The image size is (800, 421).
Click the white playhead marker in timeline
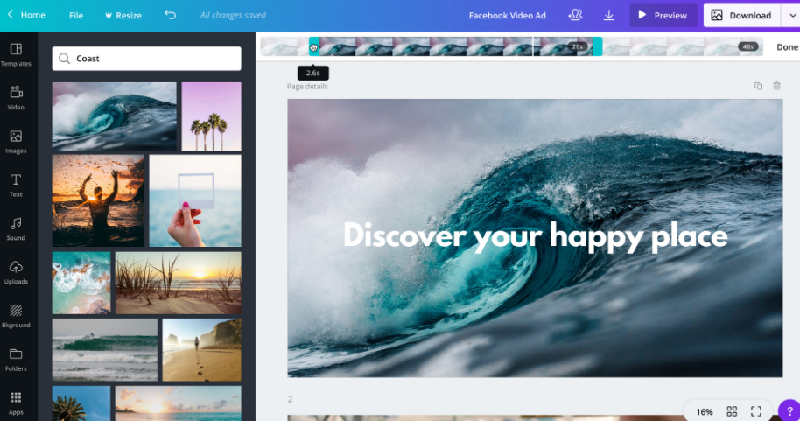click(533, 46)
